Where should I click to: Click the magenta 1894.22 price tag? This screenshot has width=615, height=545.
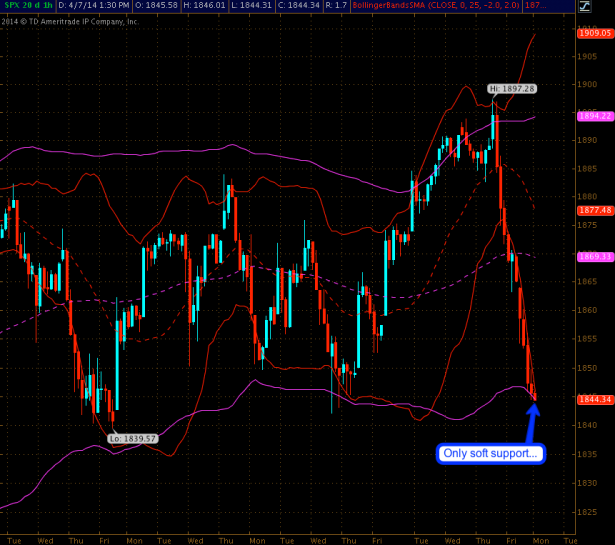click(x=594, y=116)
